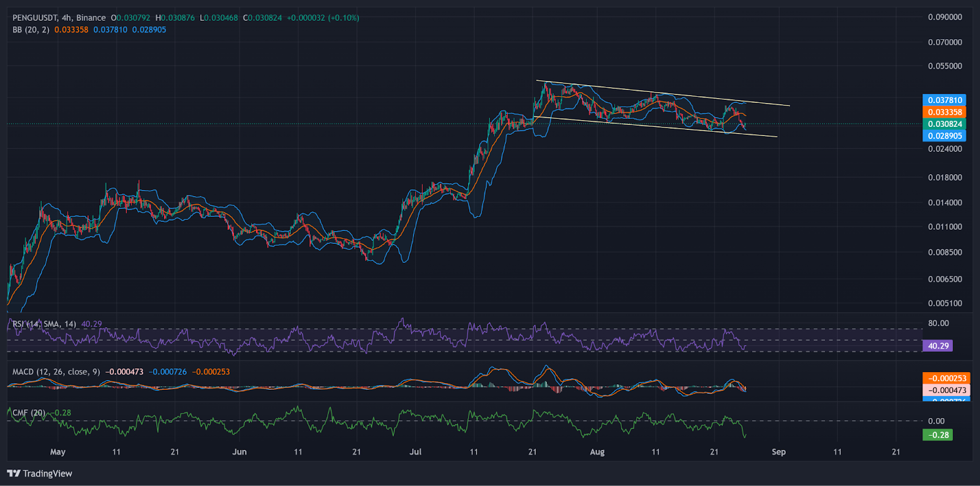
Task: Click the -0.000473 MACD histogram value label
Action: pos(946,390)
